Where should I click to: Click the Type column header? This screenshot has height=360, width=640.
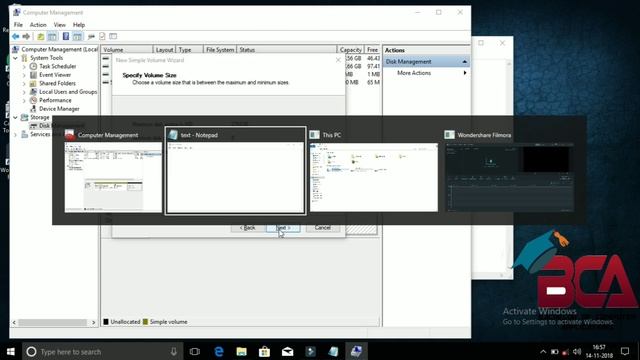189,50
